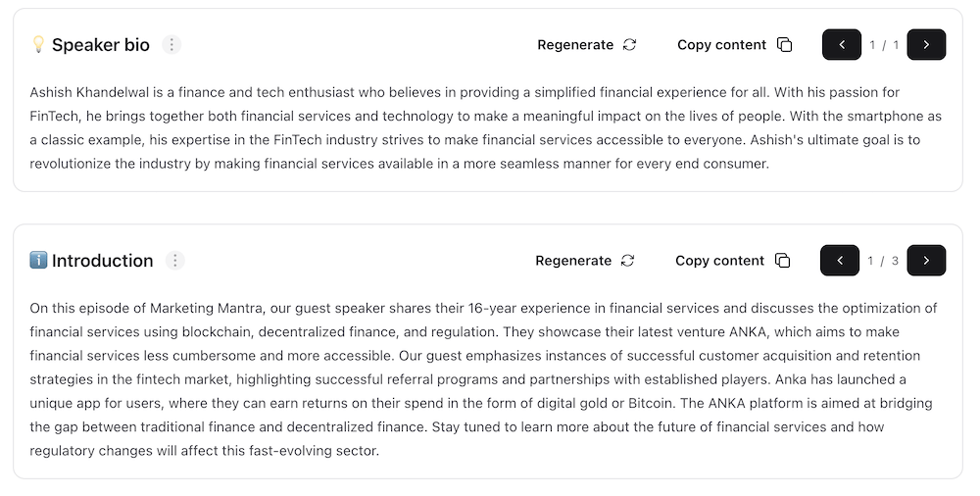Click the 1 / 3 page indicator

tap(883, 261)
